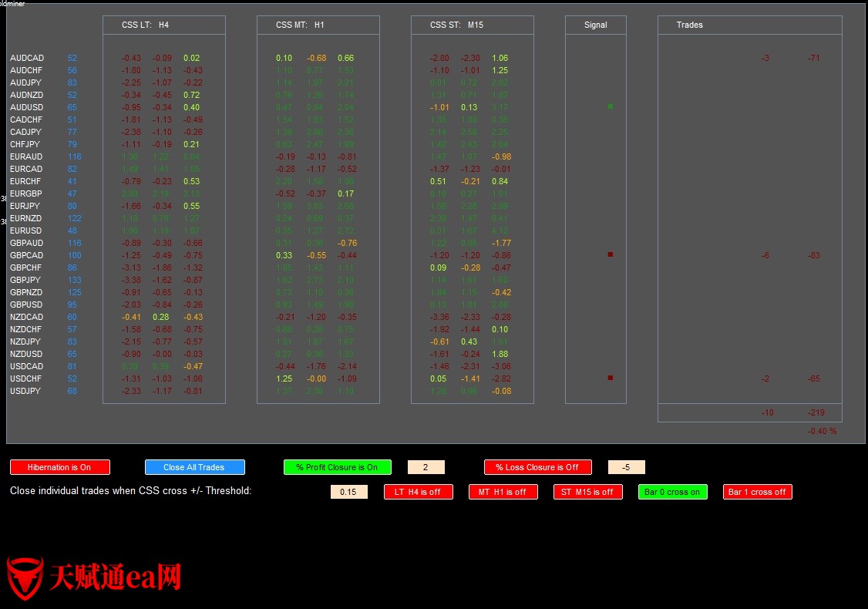
Task: Click the loss closure value field -5
Action: (627, 467)
